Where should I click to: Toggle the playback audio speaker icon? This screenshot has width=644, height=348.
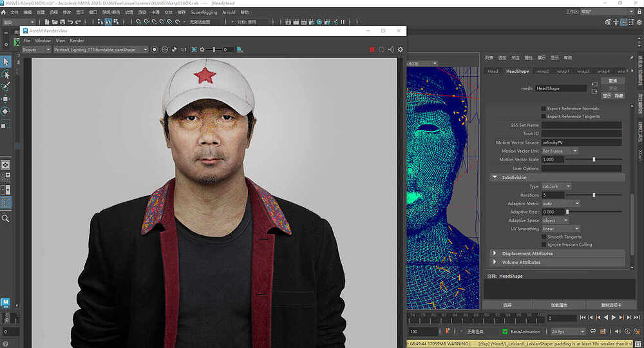[x=618, y=331]
